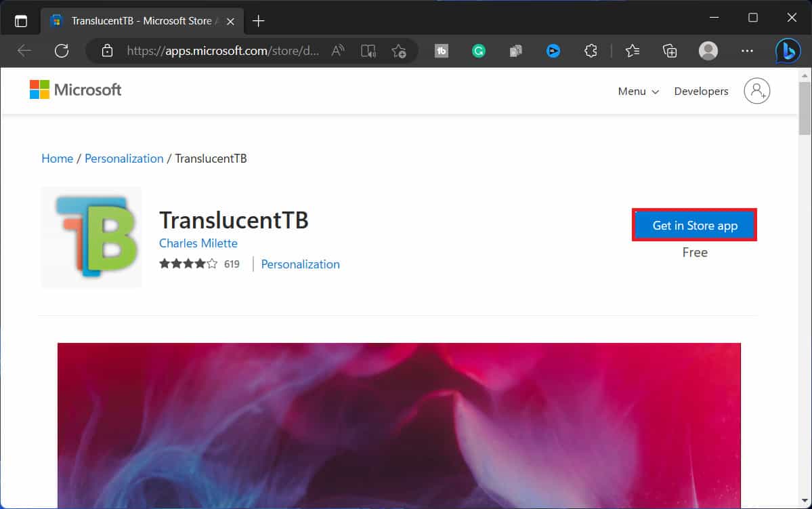Open Collections in the toolbar
Screen dimensions: 812x509
pyautogui.click(x=670, y=51)
